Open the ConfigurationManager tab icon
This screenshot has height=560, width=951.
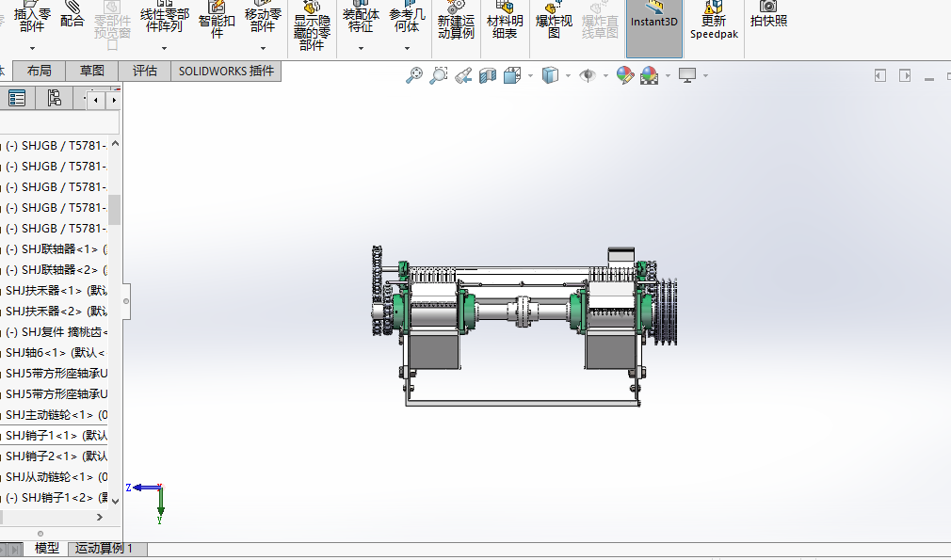54,98
